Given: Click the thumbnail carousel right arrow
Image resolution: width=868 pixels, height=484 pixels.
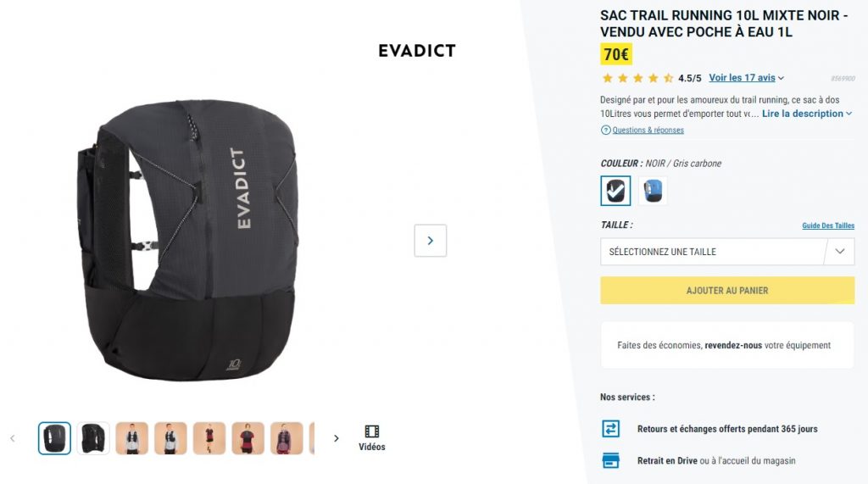Looking at the screenshot, I should coord(336,438).
